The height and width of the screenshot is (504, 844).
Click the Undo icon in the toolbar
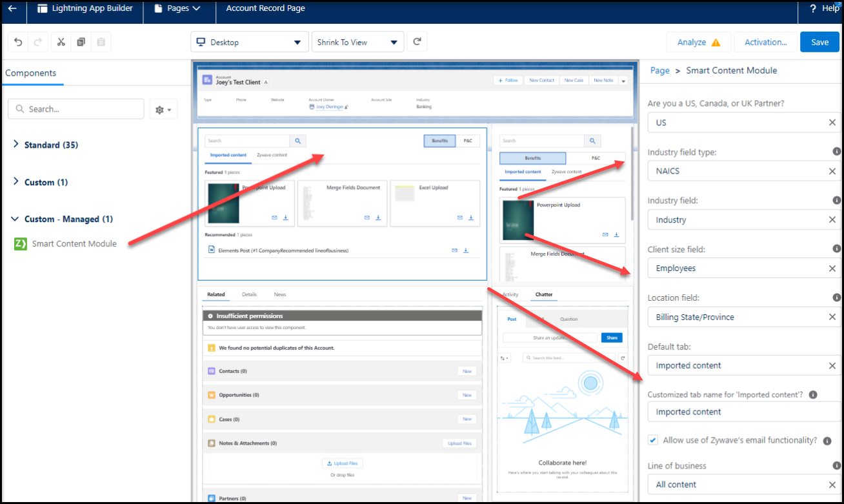tap(18, 41)
